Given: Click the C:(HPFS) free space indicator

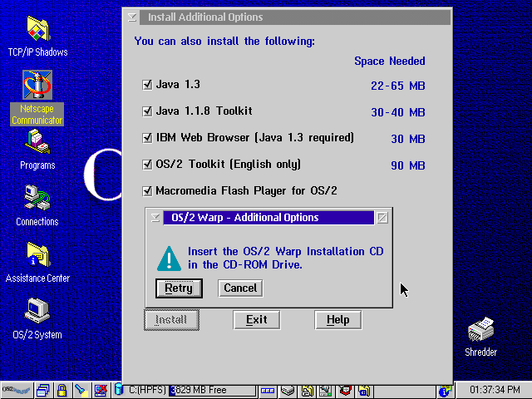Looking at the screenshot, I should coord(192,390).
